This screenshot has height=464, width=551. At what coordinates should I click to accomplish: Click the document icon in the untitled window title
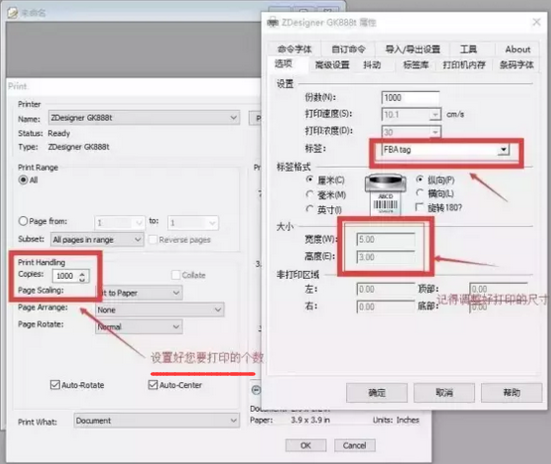pos(13,13)
